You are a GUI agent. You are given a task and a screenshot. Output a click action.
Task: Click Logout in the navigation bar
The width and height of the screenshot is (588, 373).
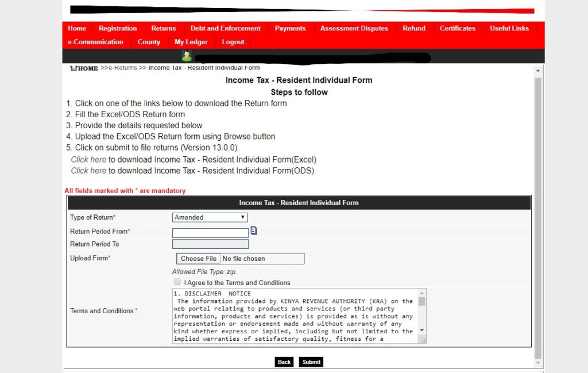pos(233,42)
